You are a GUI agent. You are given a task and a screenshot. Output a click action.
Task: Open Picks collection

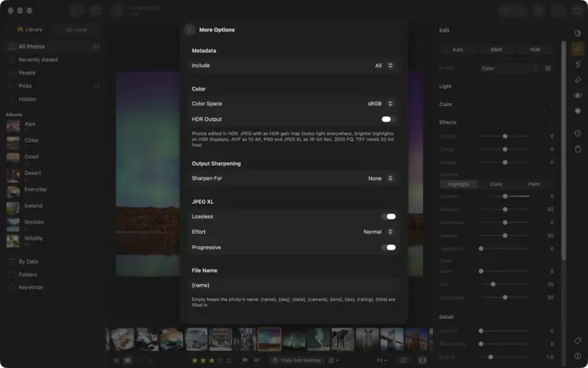[54, 86]
